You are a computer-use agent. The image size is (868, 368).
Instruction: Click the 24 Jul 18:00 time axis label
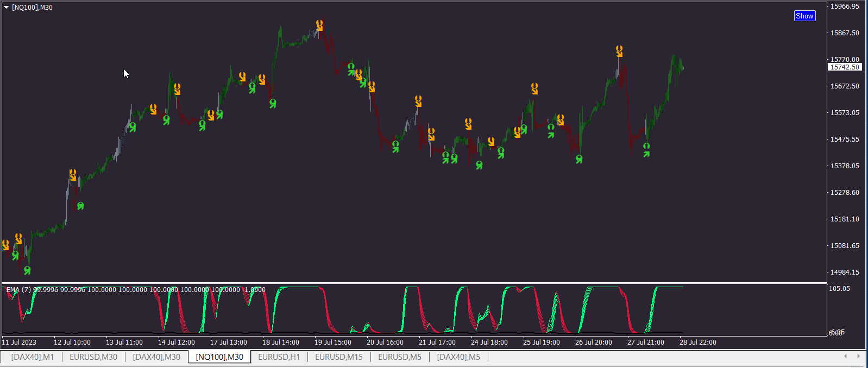point(489,342)
